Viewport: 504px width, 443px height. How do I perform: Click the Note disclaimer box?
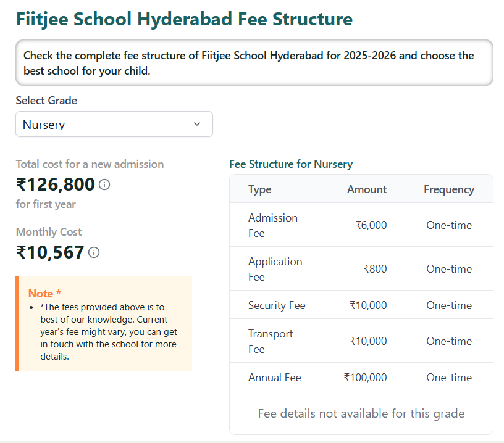coord(104,322)
